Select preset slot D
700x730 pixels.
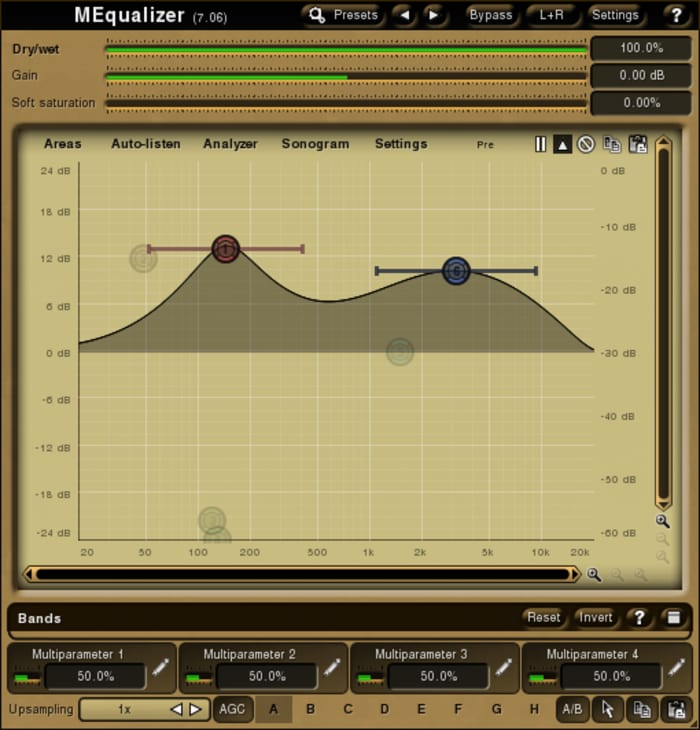click(384, 709)
